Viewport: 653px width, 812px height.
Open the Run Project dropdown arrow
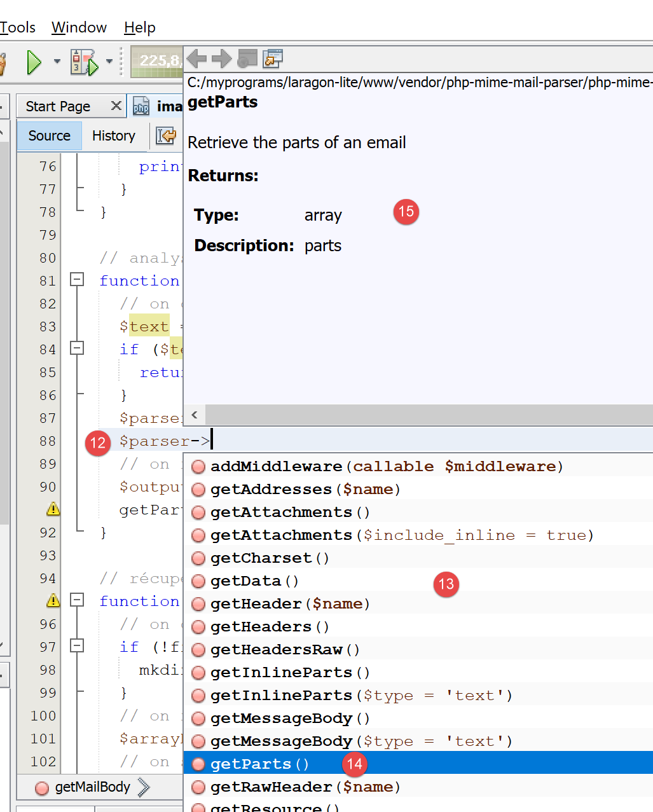click(x=57, y=62)
